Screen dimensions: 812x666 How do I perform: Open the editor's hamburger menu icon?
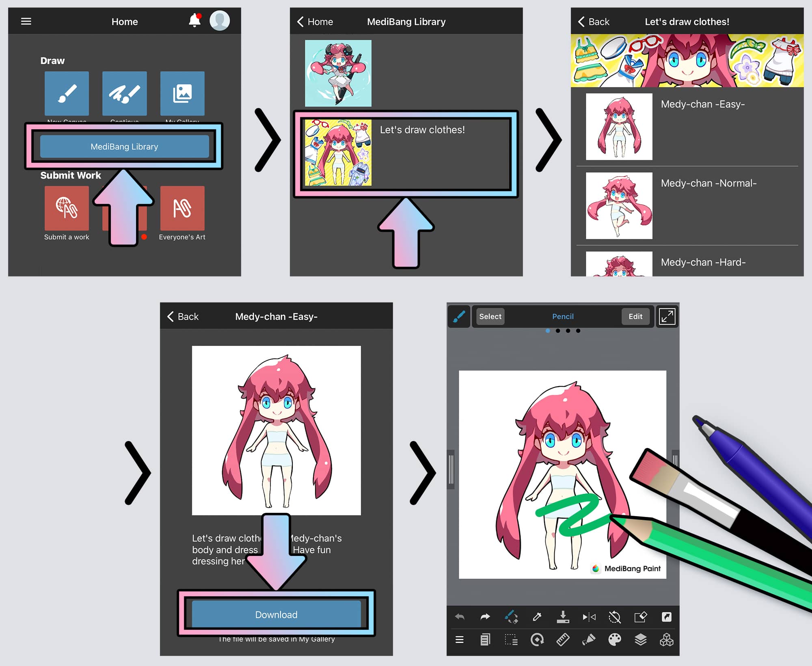pyautogui.click(x=460, y=640)
